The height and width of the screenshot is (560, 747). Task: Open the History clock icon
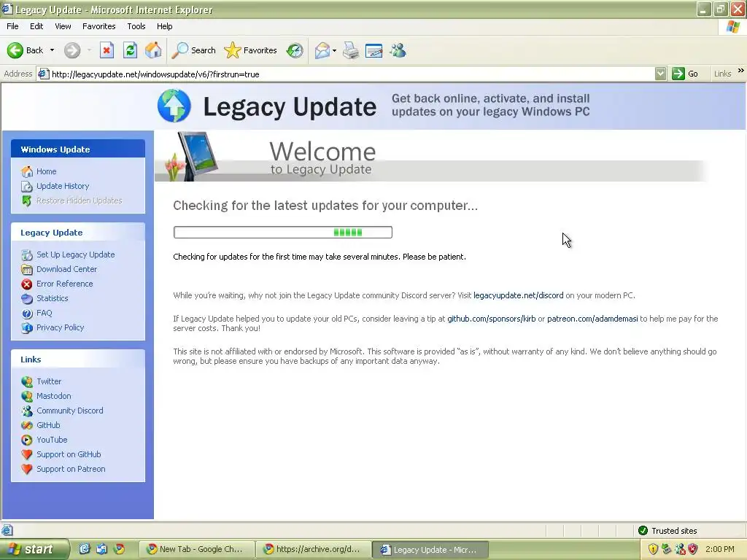pos(295,50)
